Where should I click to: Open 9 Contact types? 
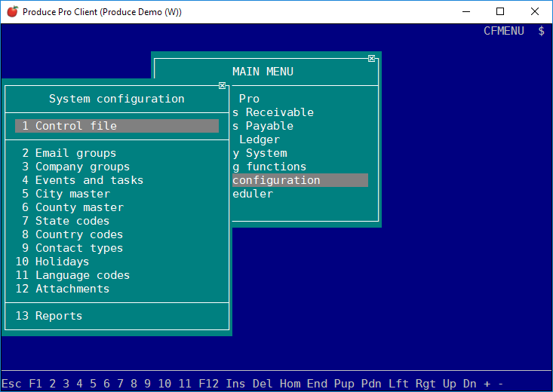click(72, 248)
